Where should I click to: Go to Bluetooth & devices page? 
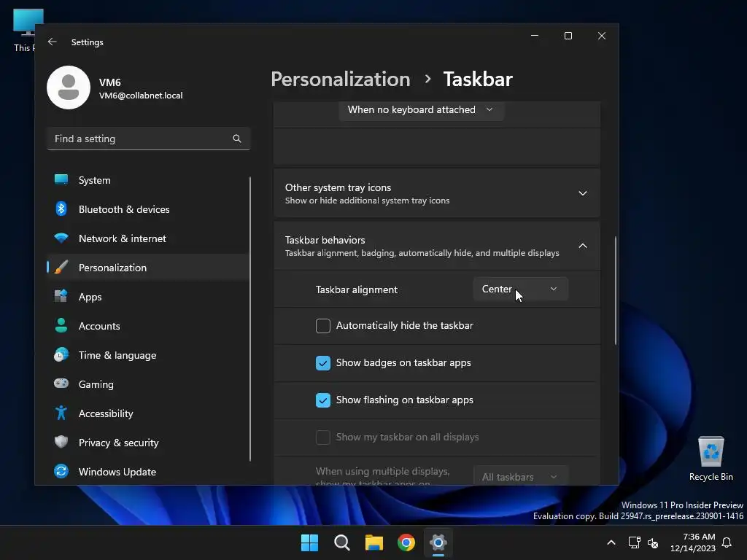pyautogui.click(x=147, y=209)
